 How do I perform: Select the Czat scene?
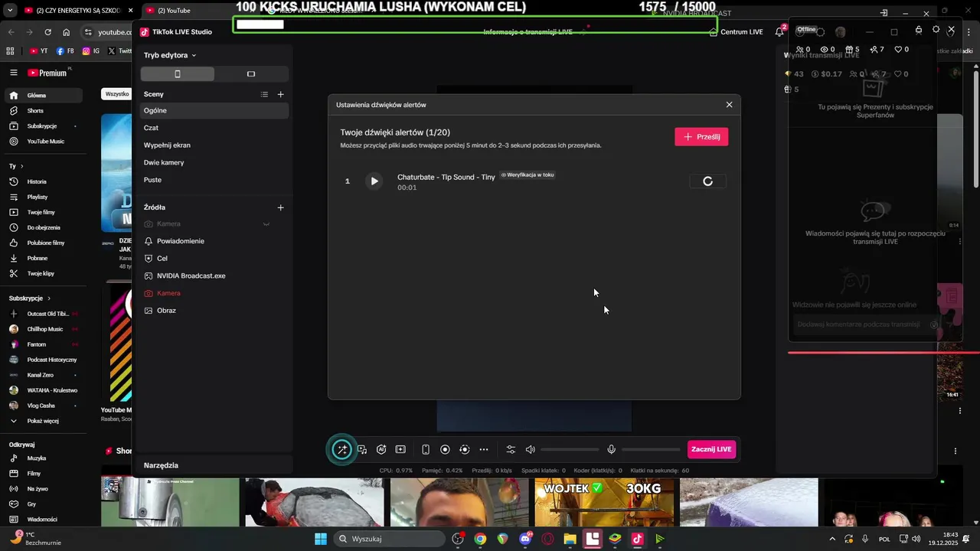coord(214,128)
